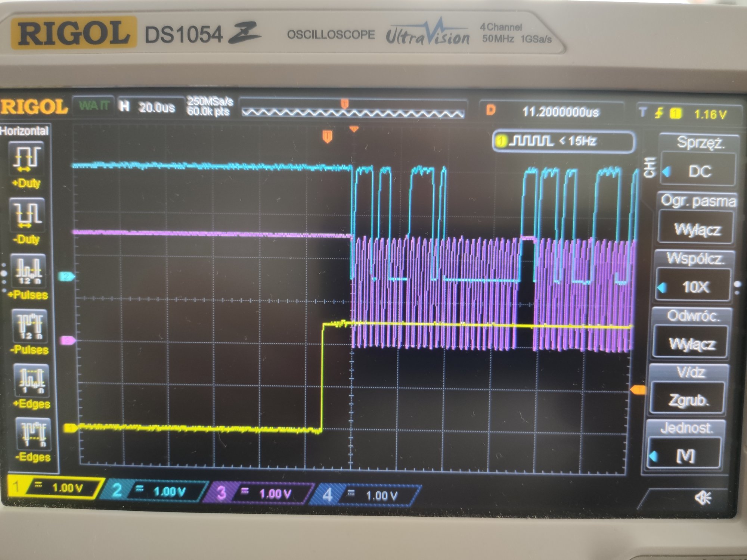Click the V/dz scale menu label
The width and height of the screenshot is (747, 560).
(690, 373)
